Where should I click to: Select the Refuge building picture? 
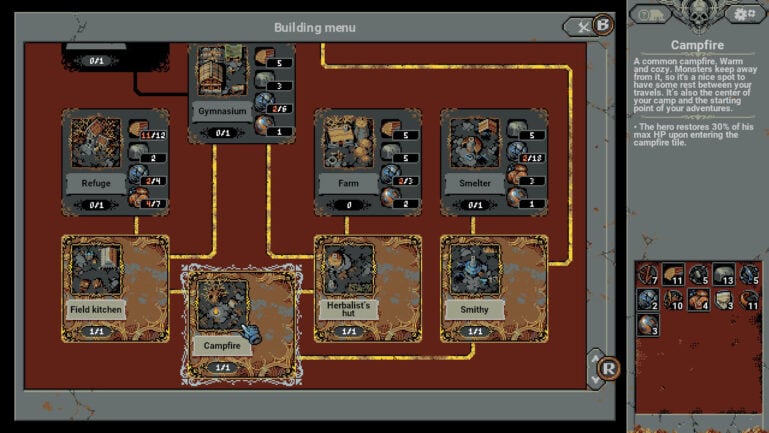click(95, 144)
